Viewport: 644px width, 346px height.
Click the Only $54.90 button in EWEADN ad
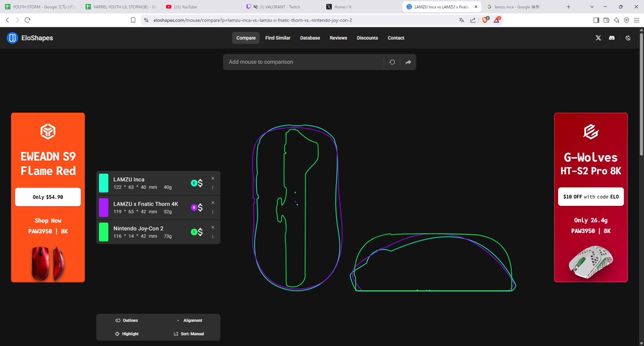[48, 197]
